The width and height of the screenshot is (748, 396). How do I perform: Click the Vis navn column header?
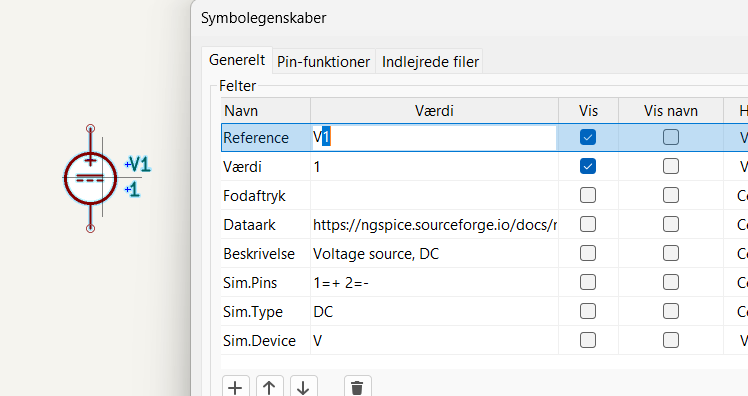click(x=671, y=111)
